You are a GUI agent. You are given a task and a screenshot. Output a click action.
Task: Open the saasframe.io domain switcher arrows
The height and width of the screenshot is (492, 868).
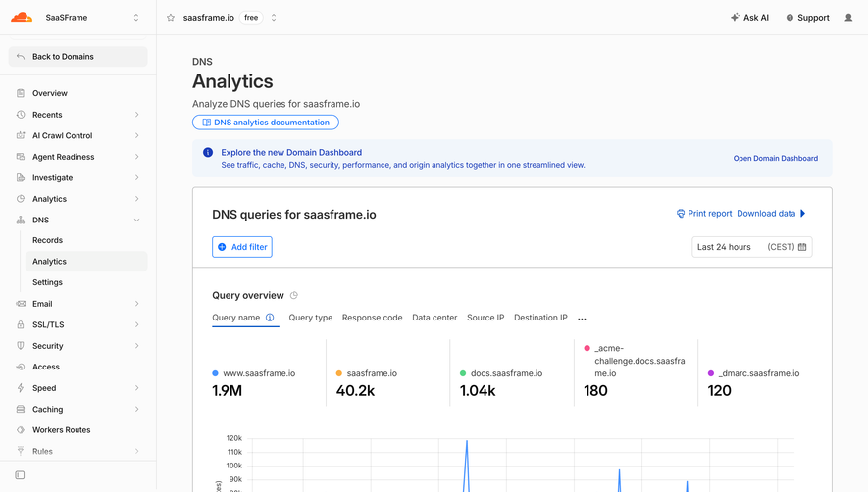(x=274, y=18)
